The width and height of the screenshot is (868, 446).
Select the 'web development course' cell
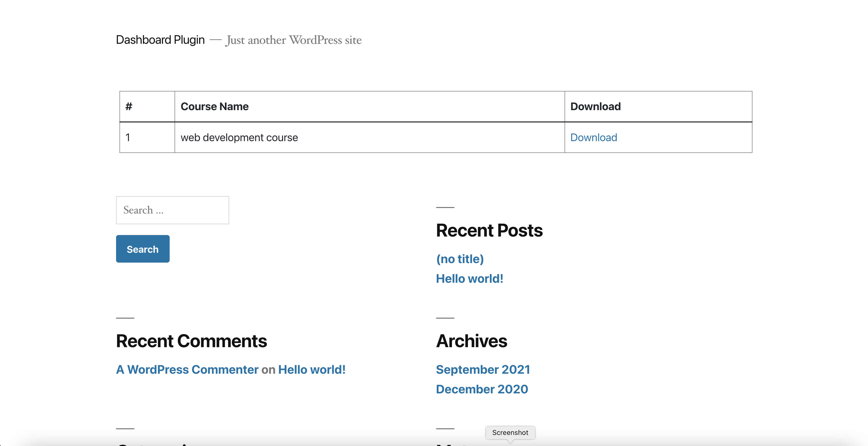pyautogui.click(x=239, y=137)
